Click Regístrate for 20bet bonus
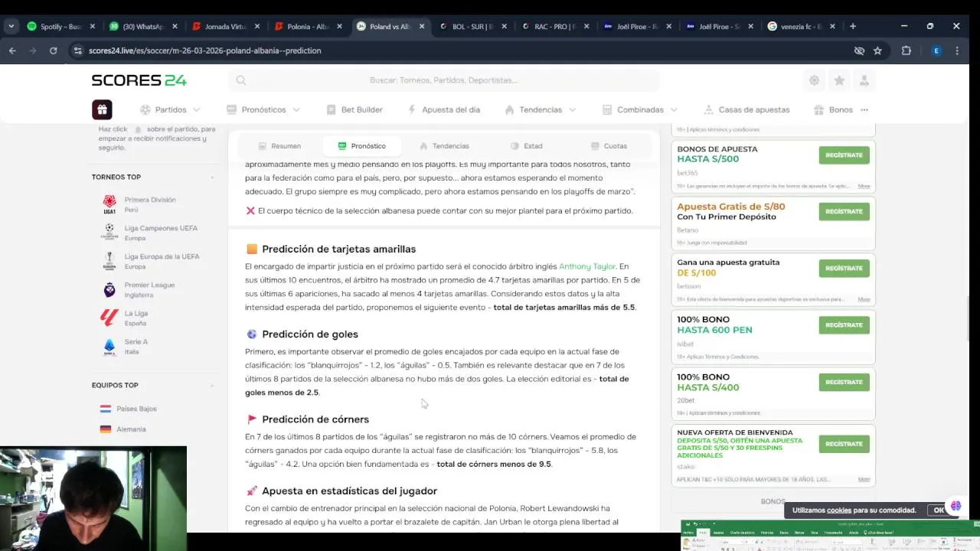Viewport: 980px width, 551px height. click(x=844, y=382)
